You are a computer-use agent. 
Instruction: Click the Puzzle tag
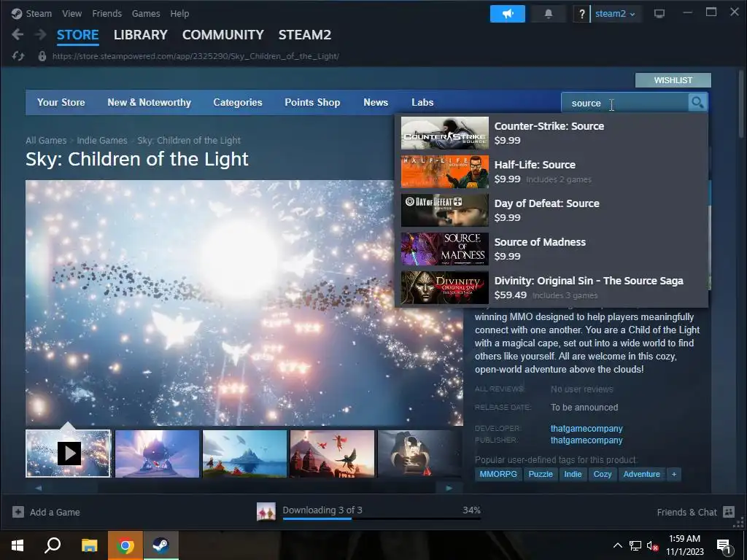pos(541,474)
